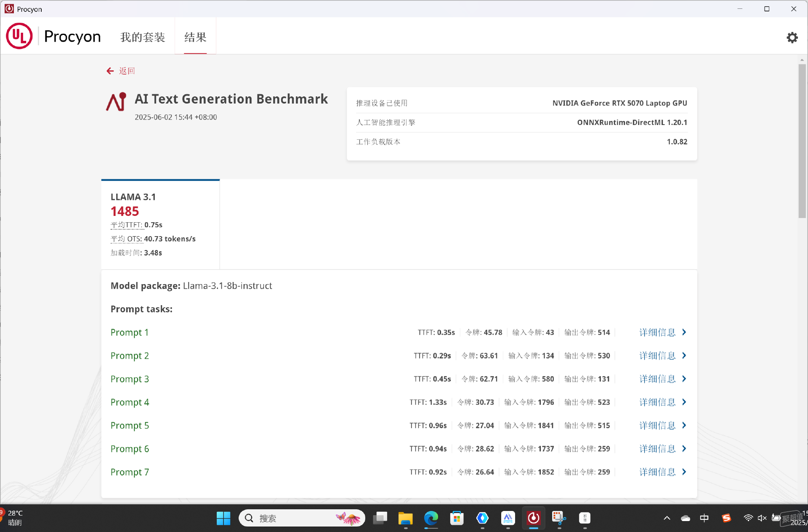This screenshot has width=808, height=532.
Task: Open Microsoft Edge from the taskbar
Action: [x=431, y=518]
